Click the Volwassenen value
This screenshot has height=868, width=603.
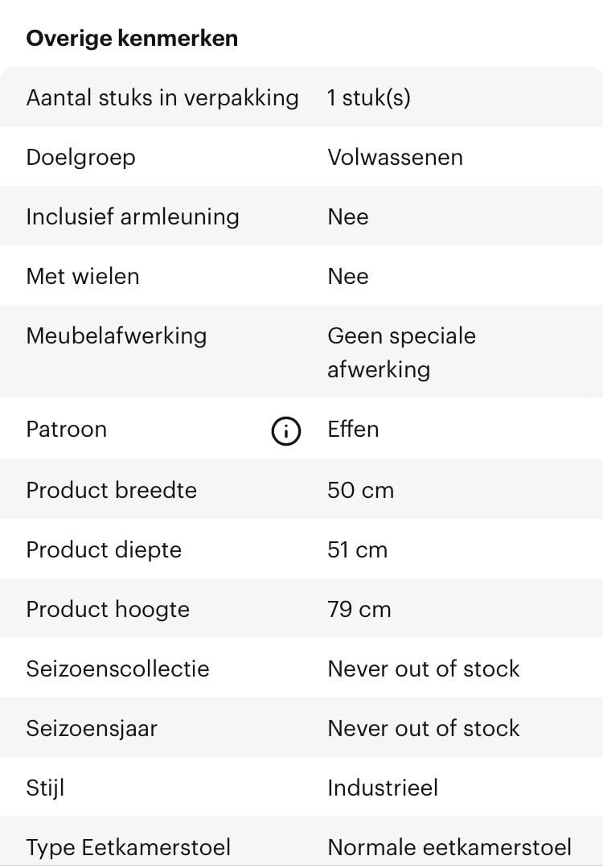point(395,157)
